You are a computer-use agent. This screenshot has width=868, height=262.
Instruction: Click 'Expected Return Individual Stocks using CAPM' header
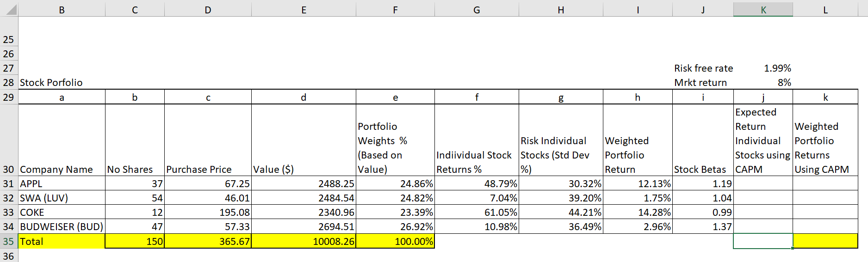coord(763,140)
